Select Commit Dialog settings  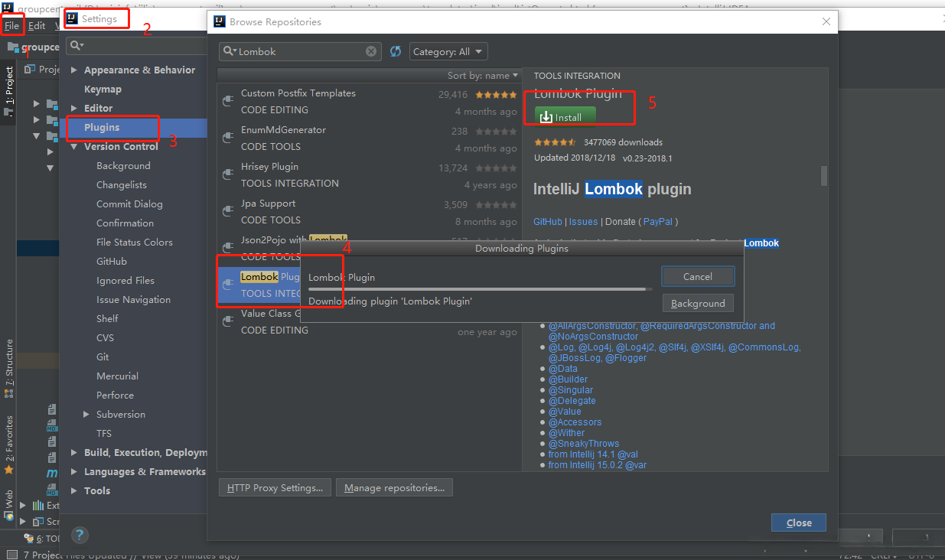(129, 203)
